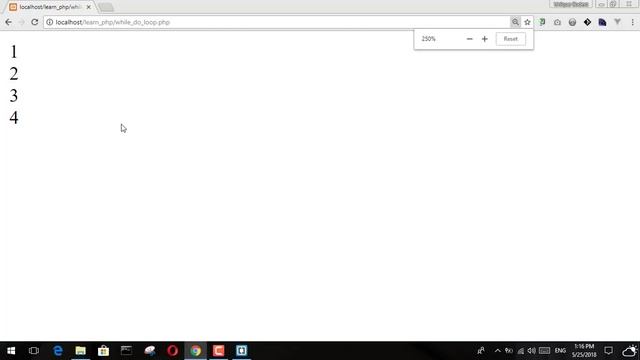Click the weather icon at taskbar end
Screen dimensions: 640x360
(630, 351)
